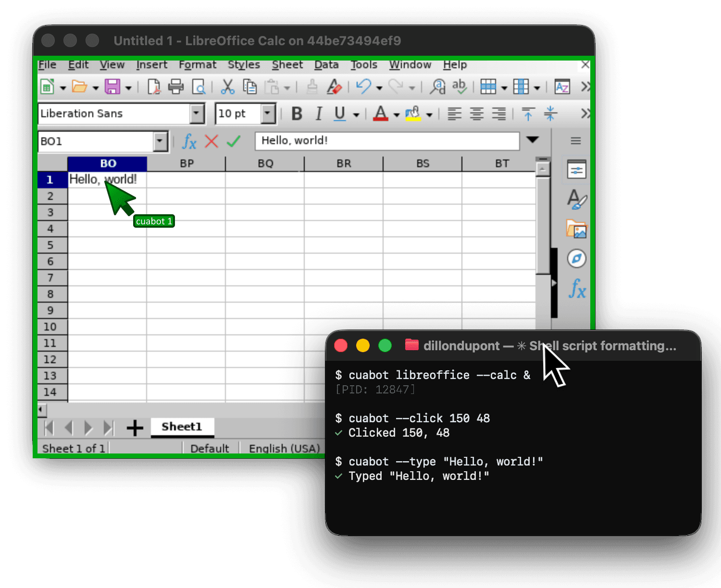Go to last sheet navigation arrow
This screenshot has height=588, width=721.
[110, 428]
